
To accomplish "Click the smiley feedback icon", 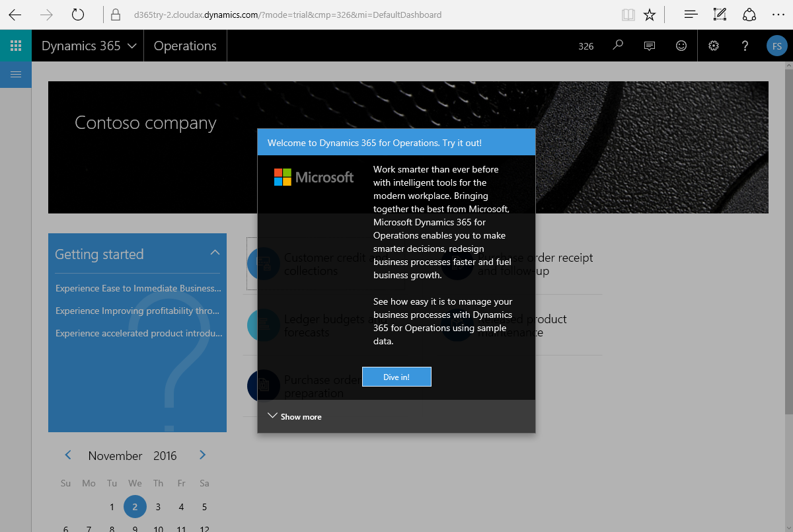I will click(x=681, y=46).
